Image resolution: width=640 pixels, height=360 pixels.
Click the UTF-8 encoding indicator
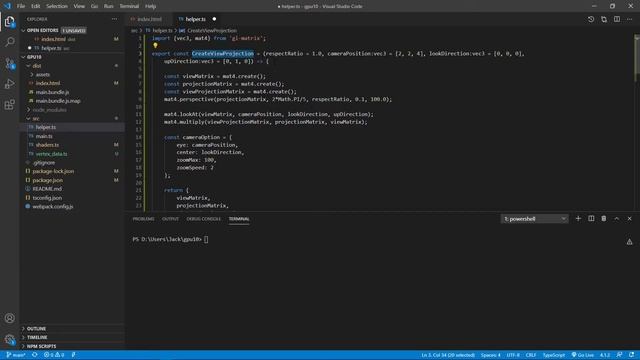[513, 355]
